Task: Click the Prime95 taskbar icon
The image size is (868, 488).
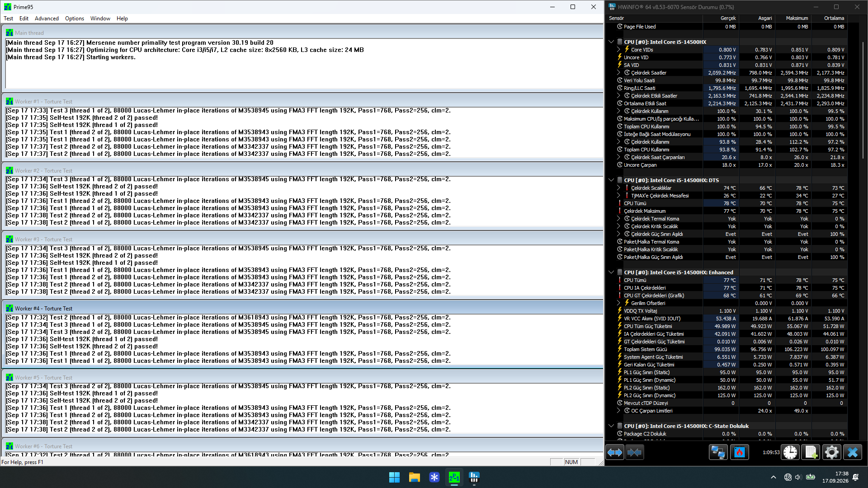Action: (x=454, y=477)
